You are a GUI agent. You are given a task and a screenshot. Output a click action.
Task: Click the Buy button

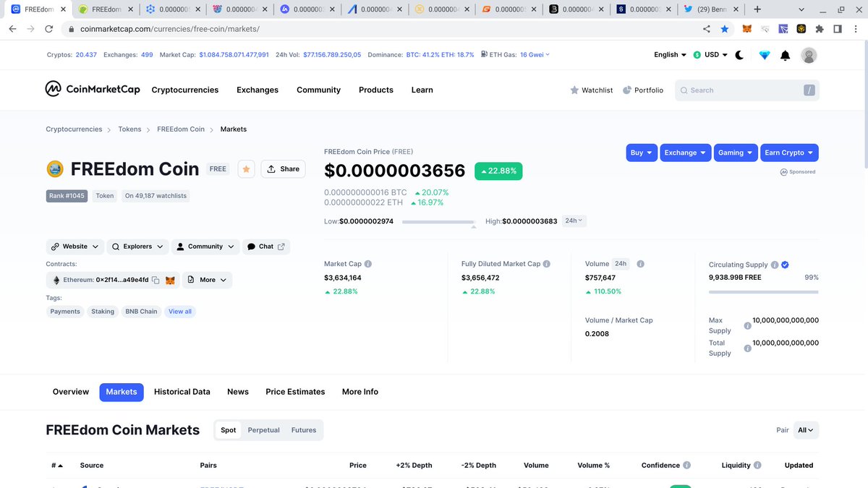pyautogui.click(x=641, y=153)
